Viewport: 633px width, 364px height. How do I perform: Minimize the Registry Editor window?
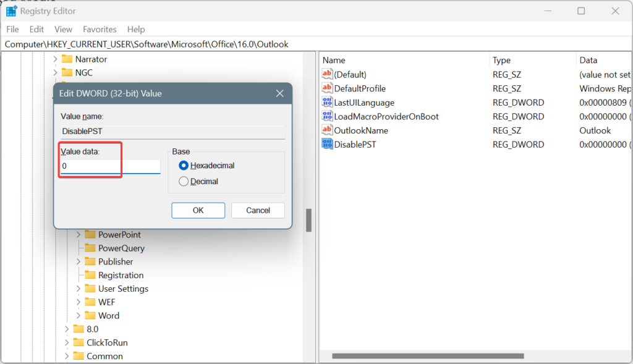pyautogui.click(x=548, y=11)
